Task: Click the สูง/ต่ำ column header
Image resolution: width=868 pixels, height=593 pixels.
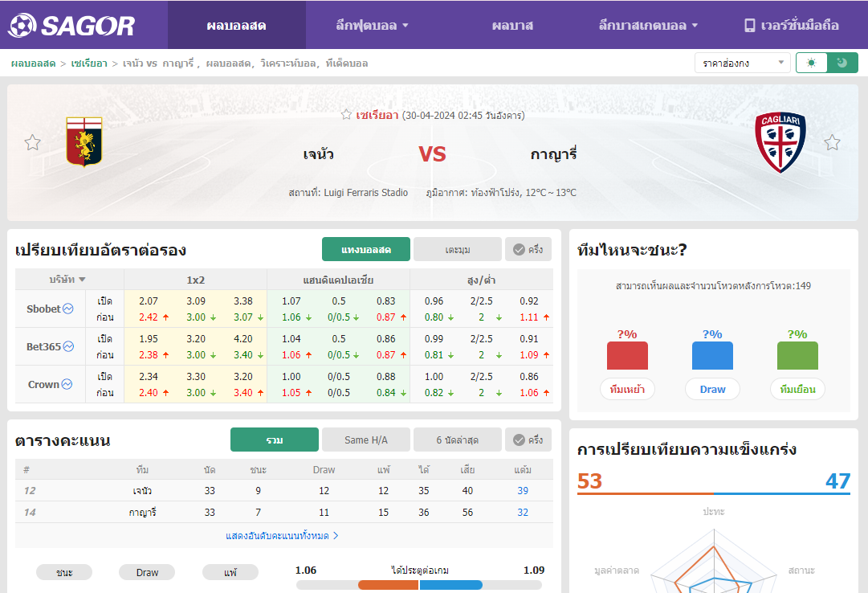Action: coord(482,280)
